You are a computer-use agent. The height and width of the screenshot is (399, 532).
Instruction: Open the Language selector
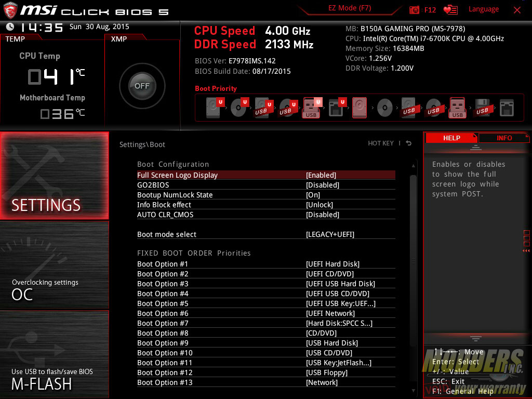tap(484, 9)
